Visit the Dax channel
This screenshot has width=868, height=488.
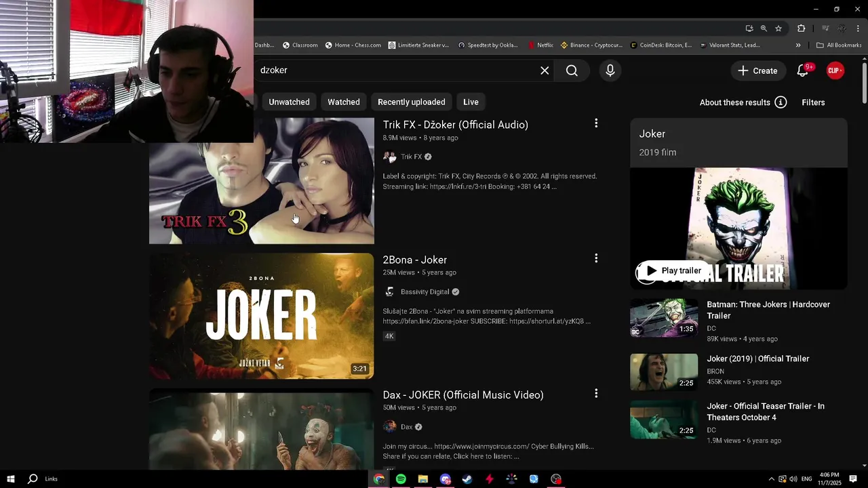(407, 427)
